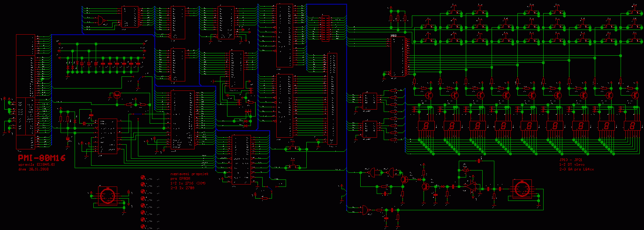Click the transistor symbol above the left-bottom IC
Screen dimensions: 644x230
click(x=116, y=95)
